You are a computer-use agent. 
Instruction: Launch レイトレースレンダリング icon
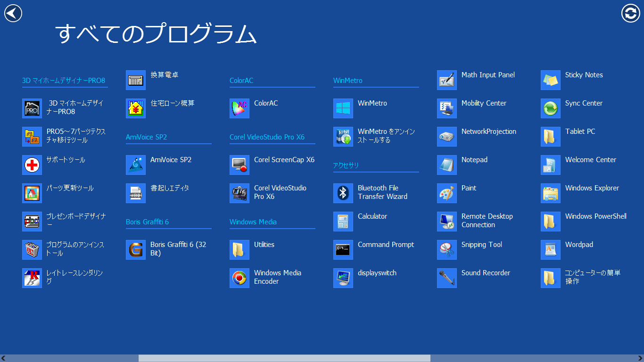coord(32,278)
